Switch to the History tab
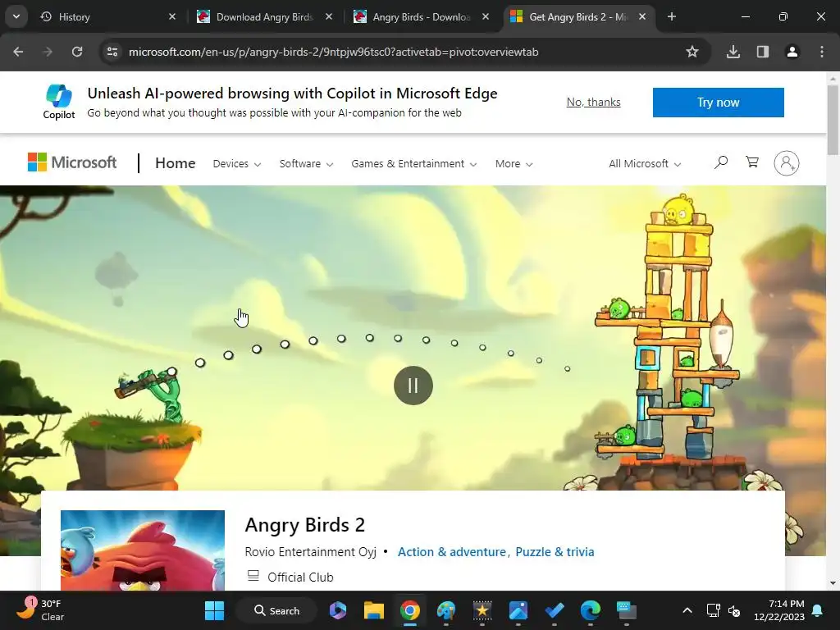Screen dimensions: 840x630 pos(107,16)
